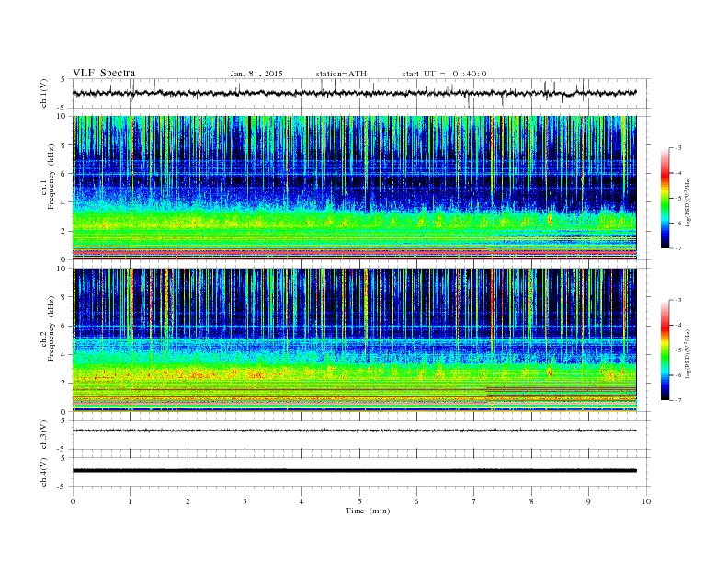Click the "station=ATH" header text
728x563 pixels.
[x=341, y=74]
